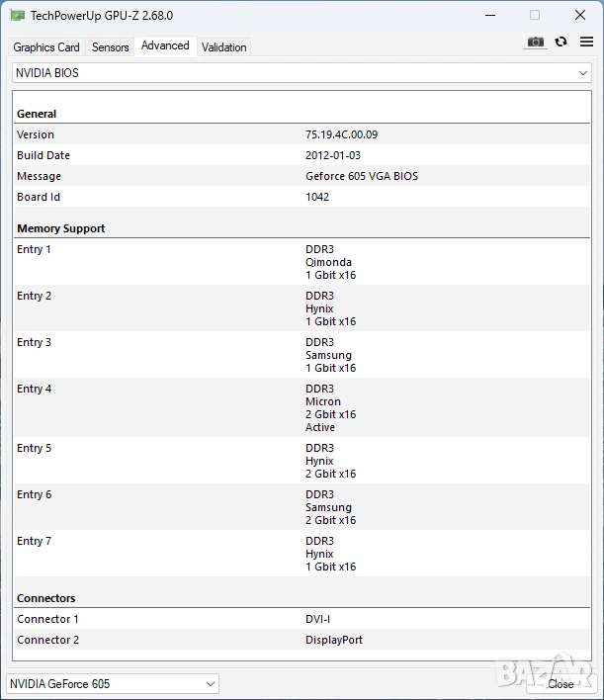Screen dimensions: 604x700
Task: Minimize the GPU-Z window
Action: [491, 16]
